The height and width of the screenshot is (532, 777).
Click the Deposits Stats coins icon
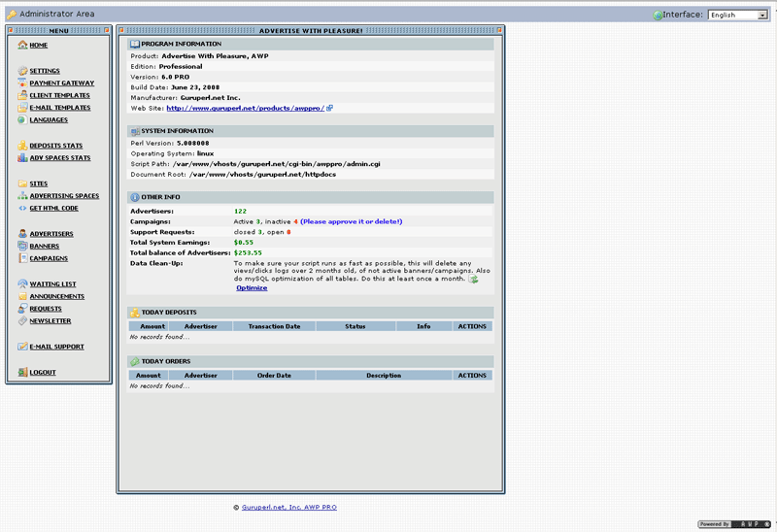(22, 146)
